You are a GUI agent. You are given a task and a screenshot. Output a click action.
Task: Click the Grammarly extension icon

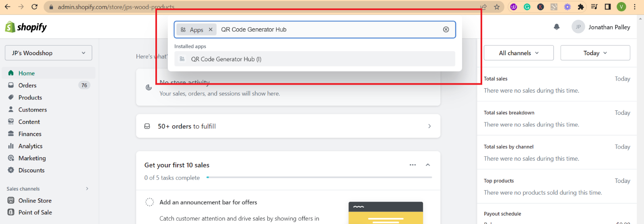[x=527, y=7]
